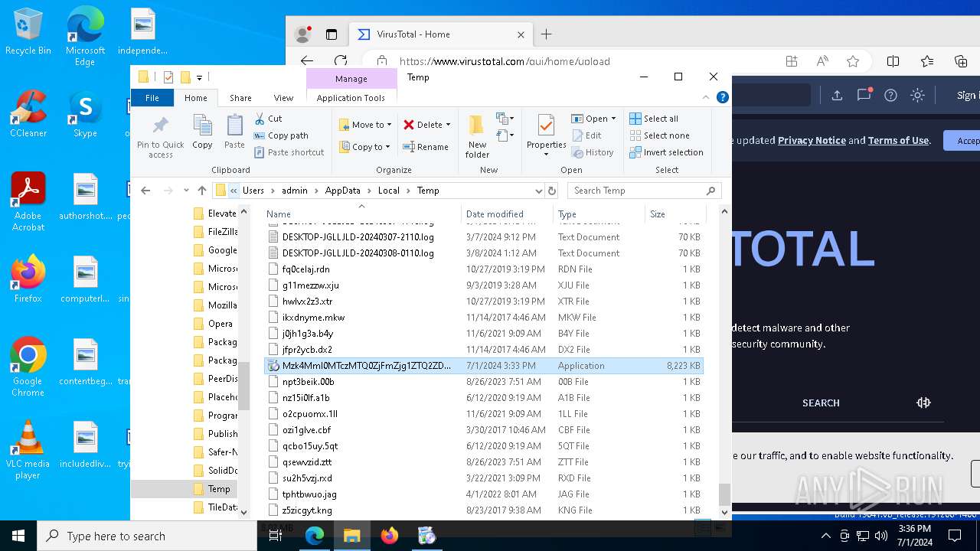Click the Windows Start button
This screenshot has height=551, width=980.
[18, 536]
